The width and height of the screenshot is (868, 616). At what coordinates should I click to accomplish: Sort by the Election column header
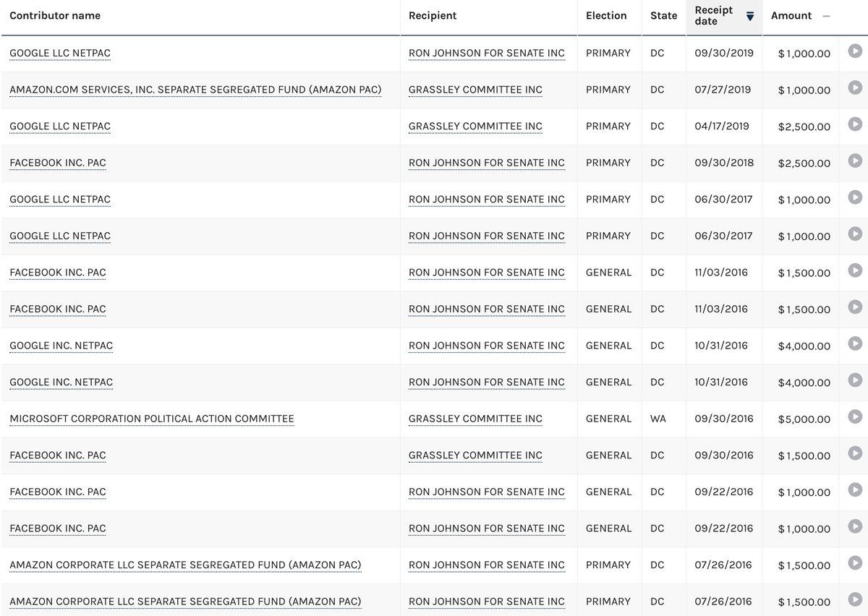[606, 16]
